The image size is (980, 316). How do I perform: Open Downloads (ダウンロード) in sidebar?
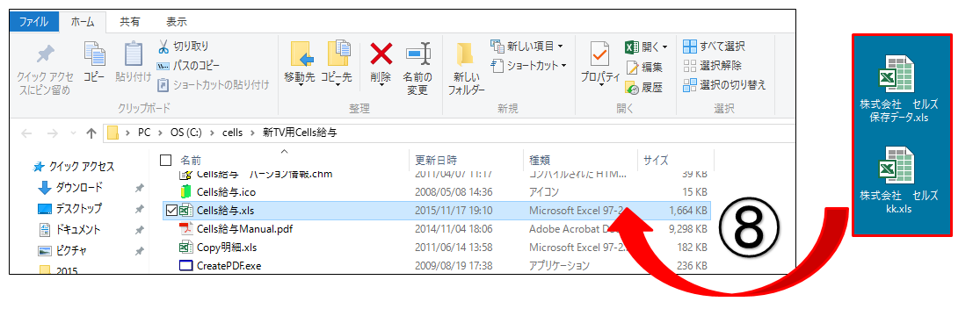(79, 187)
